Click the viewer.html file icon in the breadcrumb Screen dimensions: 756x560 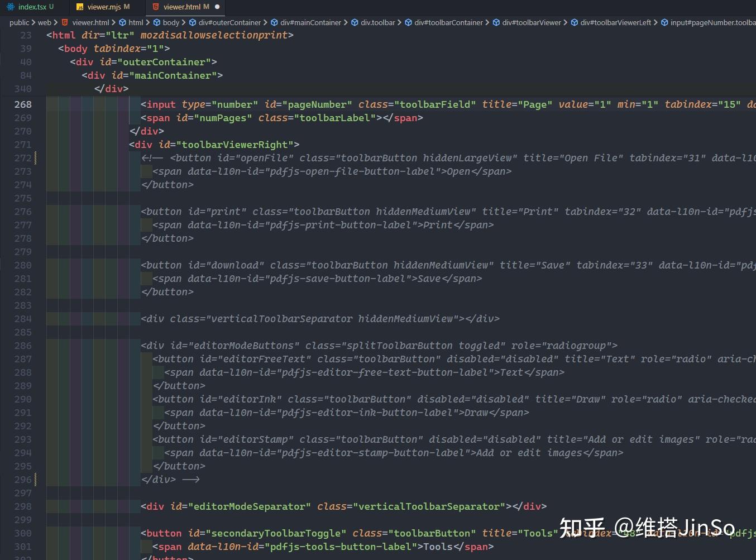[64, 22]
